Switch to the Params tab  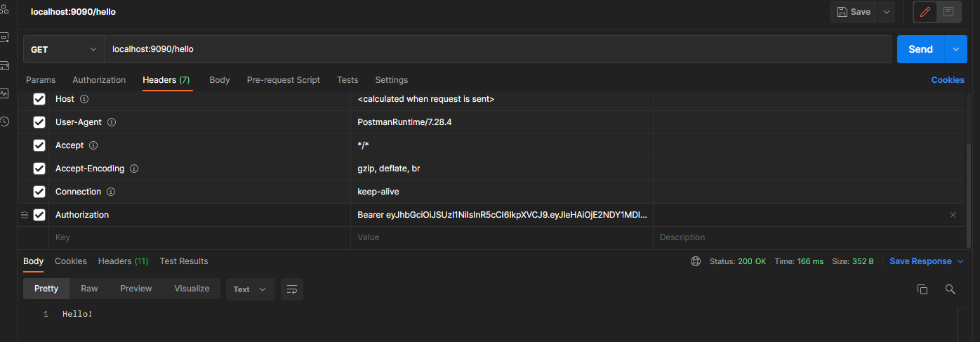41,80
